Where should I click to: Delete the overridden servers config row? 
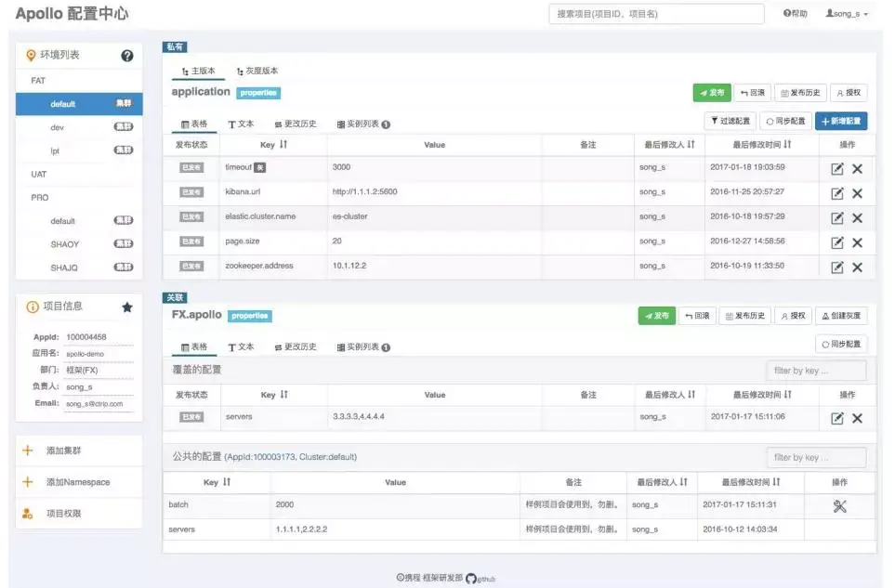[x=857, y=418]
